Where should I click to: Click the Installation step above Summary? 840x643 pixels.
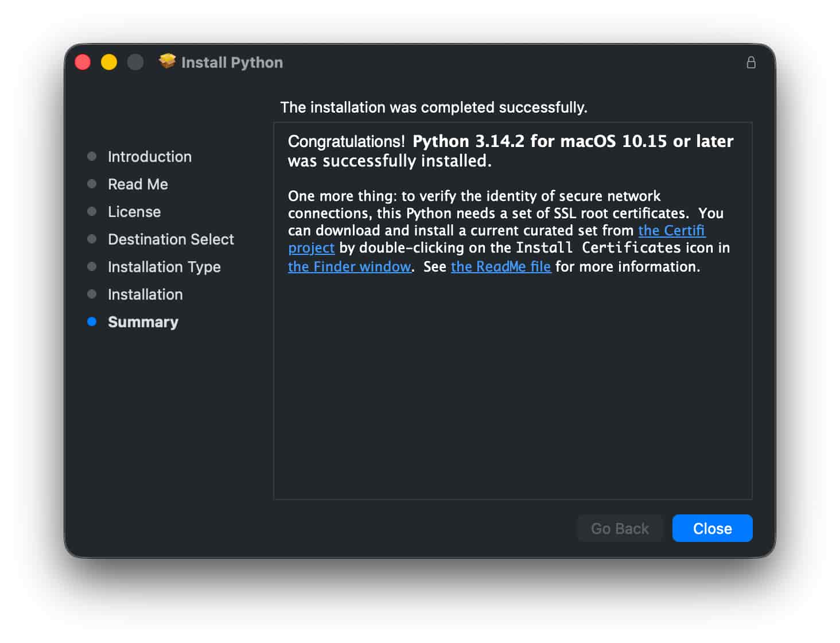tap(145, 295)
